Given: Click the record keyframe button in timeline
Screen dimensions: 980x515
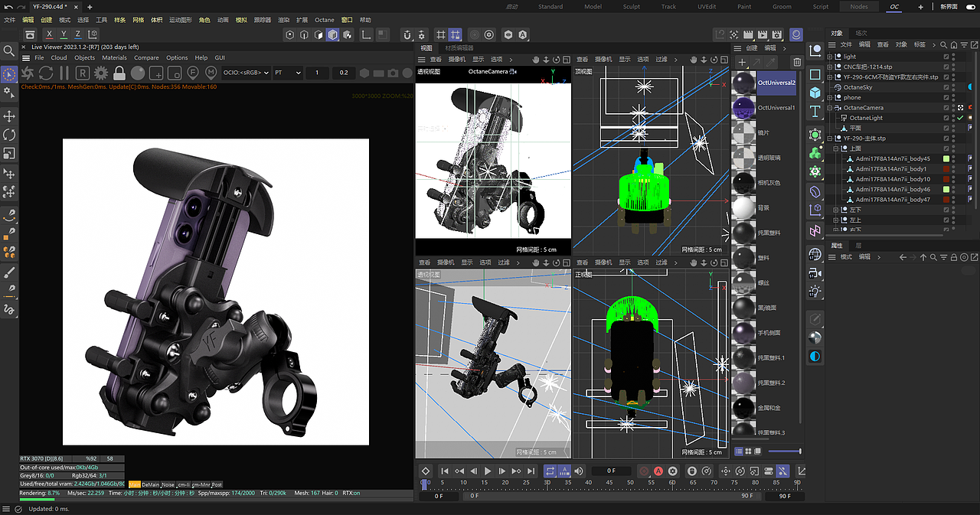Looking at the screenshot, I should (644, 471).
